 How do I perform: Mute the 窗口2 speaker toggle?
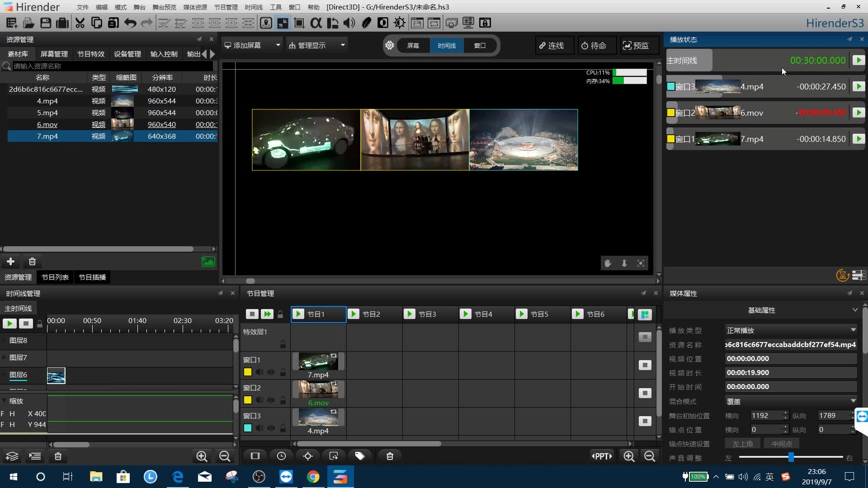coord(259,400)
